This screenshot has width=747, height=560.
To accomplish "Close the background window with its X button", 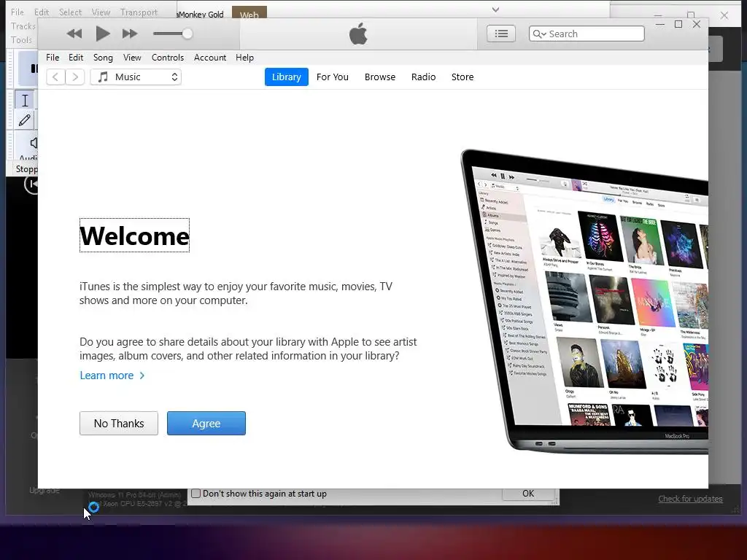I will [x=724, y=16].
